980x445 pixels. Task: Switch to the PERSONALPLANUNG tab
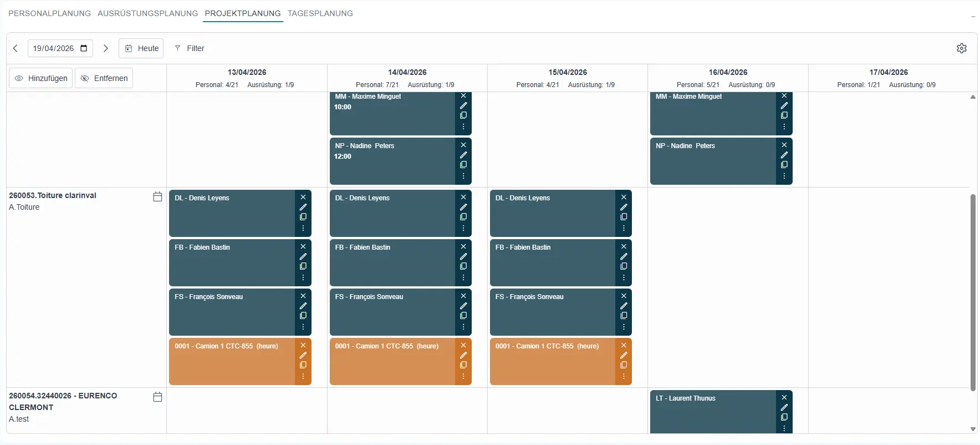click(x=49, y=13)
